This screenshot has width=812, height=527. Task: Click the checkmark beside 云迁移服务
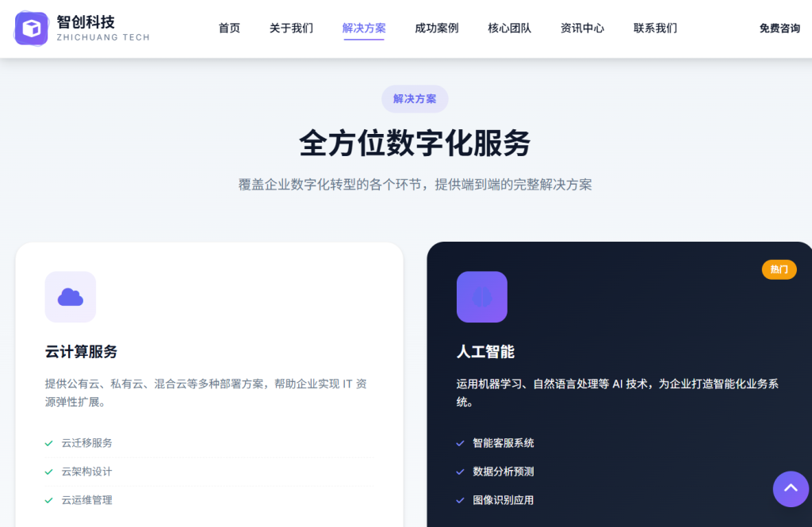coord(49,443)
